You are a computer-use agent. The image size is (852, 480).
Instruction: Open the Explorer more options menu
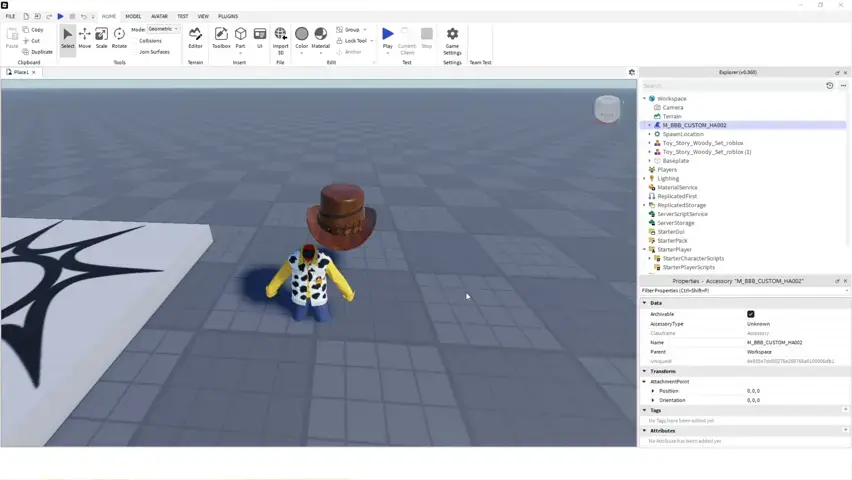click(843, 86)
